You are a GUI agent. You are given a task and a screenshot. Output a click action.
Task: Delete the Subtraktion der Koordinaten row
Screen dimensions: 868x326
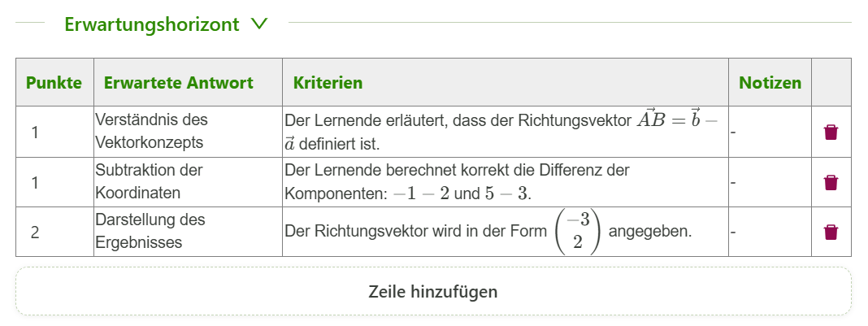pyautogui.click(x=831, y=183)
